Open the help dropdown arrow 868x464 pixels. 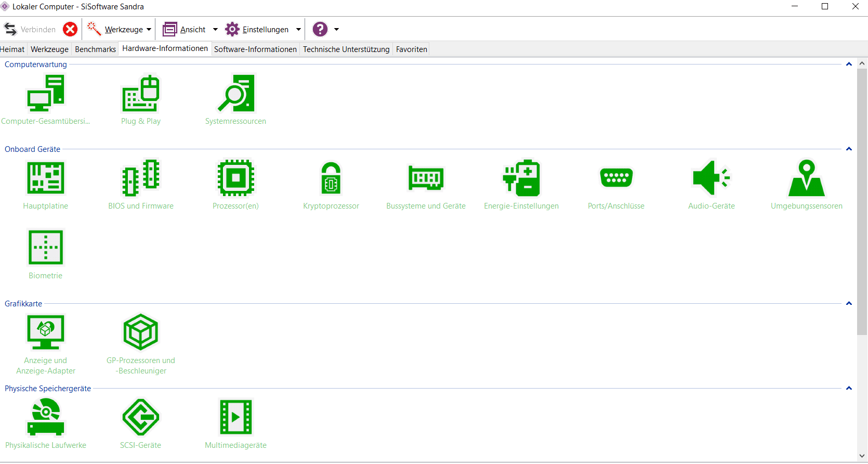pos(336,30)
